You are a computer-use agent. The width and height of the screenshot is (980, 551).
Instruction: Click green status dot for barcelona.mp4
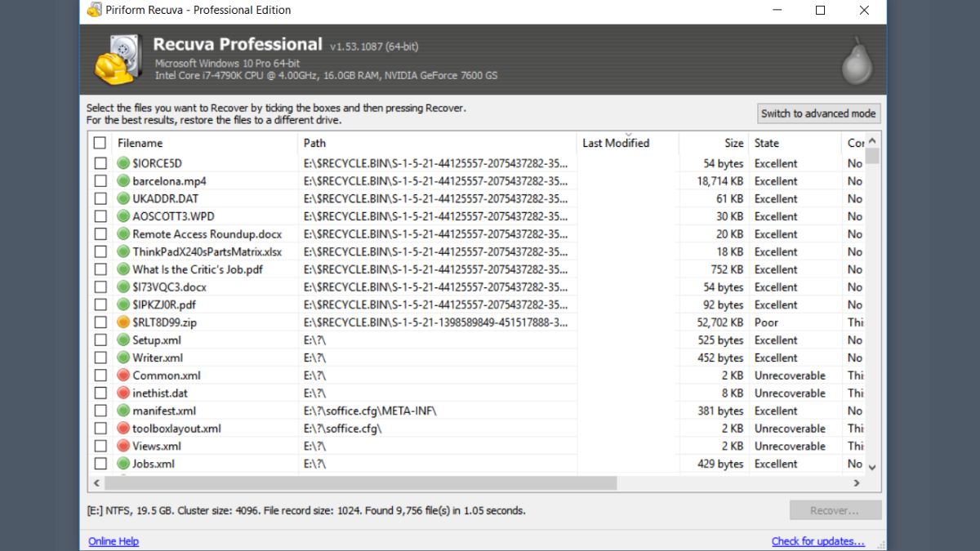(x=124, y=181)
